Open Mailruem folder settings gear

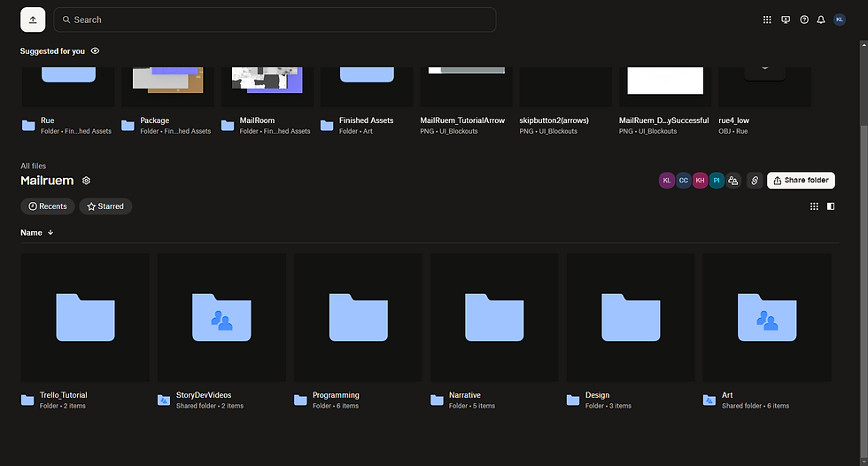tap(87, 181)
